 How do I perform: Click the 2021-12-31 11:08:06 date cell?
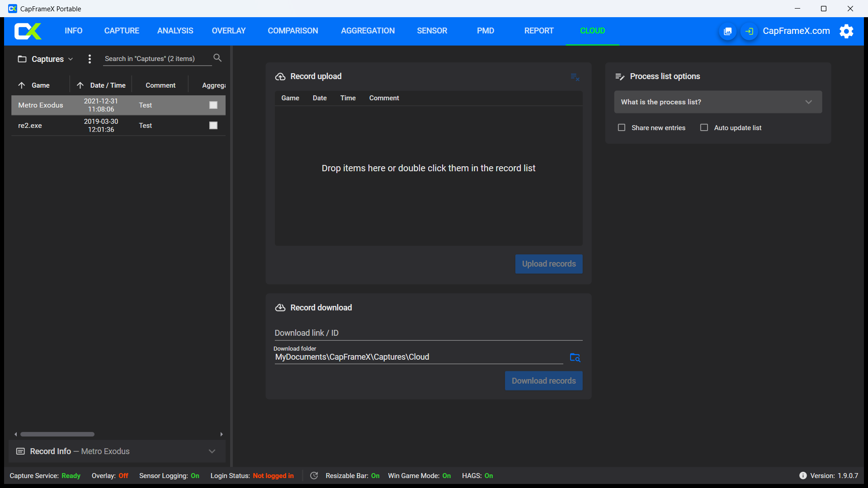click(101, 105)
